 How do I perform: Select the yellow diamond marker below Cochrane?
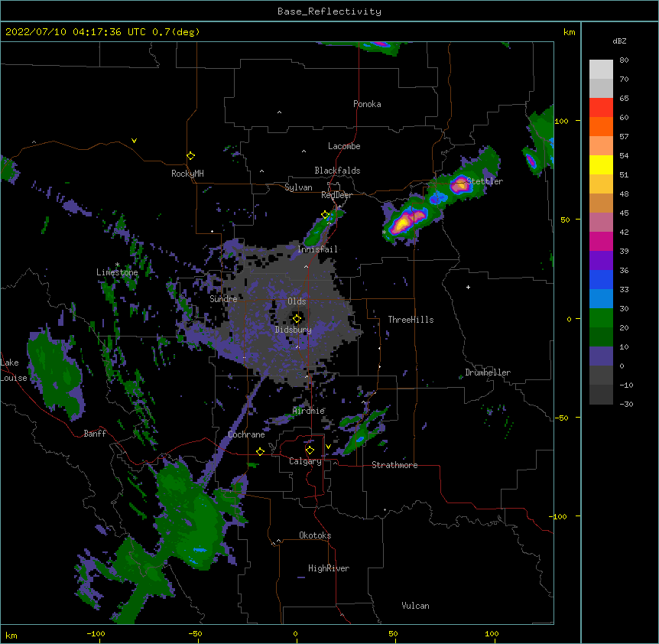point(260,451)
